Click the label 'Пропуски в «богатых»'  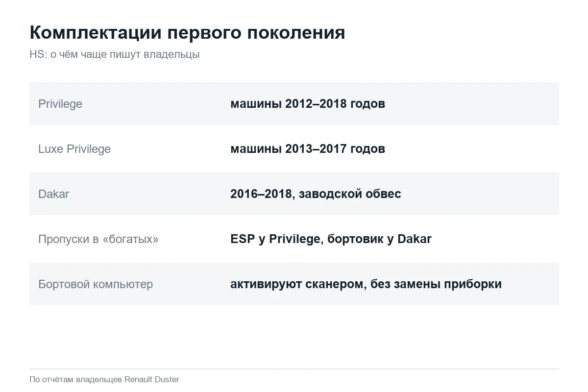coord(98,239)
